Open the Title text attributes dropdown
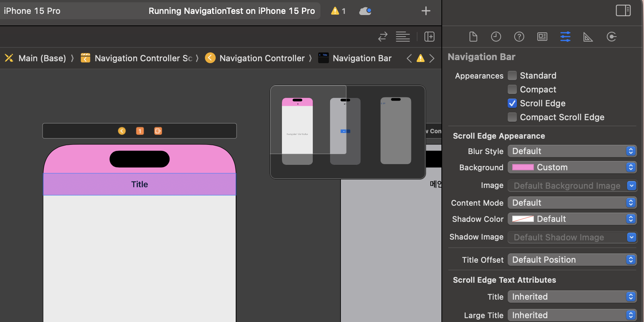644x322 pixels. click(x=572, y=297)
